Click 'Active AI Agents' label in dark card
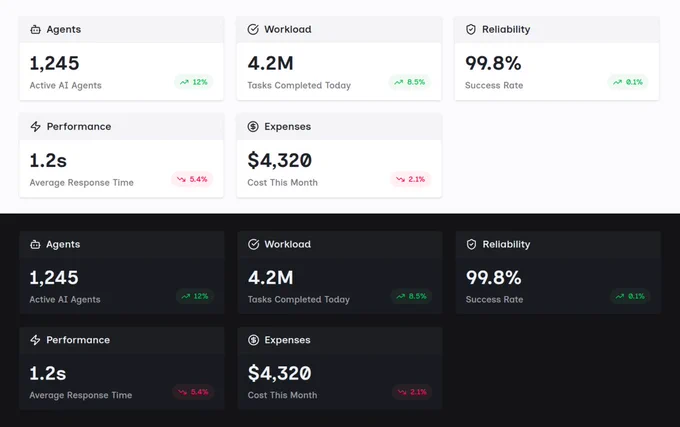The height and width of the screenshot is (427, 680). click(65, 300)
